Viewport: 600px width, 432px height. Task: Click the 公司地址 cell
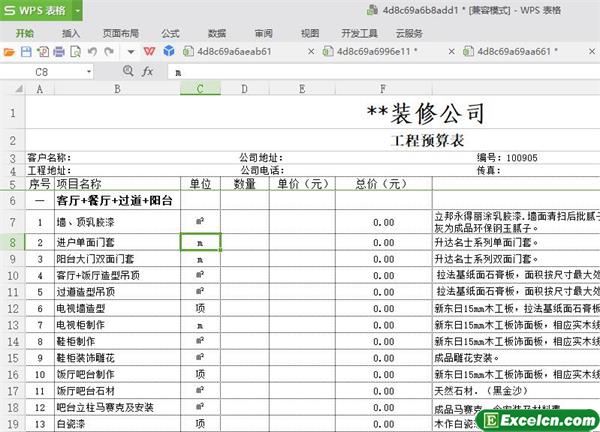[261, 158]
